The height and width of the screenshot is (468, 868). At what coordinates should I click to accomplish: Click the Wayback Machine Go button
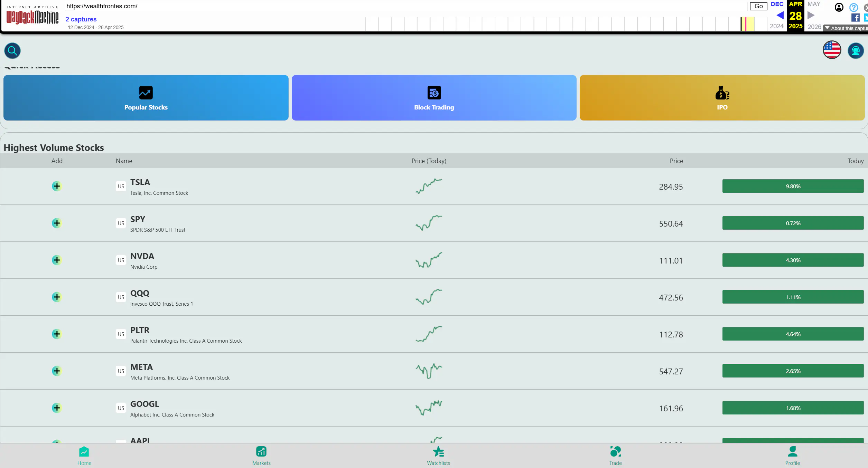[x=758, y=6]
